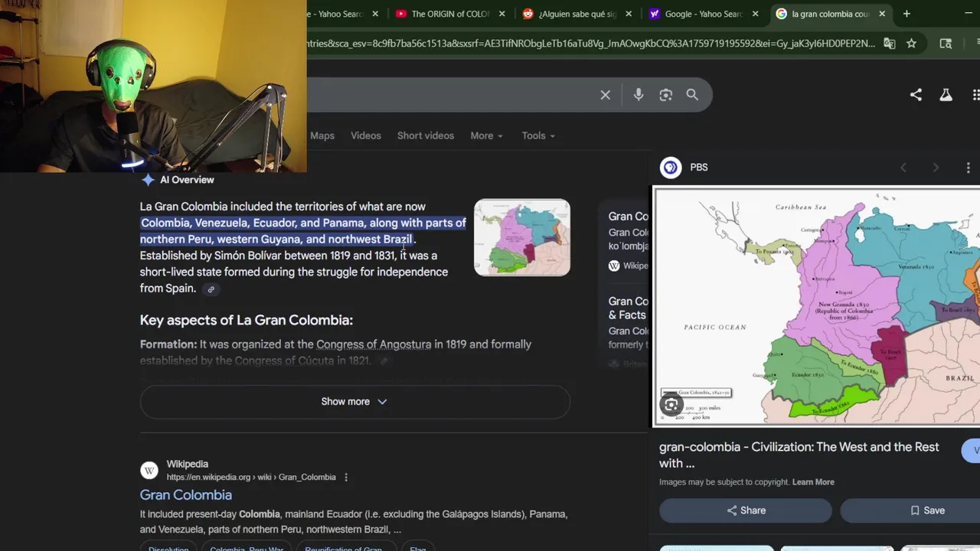
Task: Open image panel three-dot options menu
Action: (x=968, y=168)
